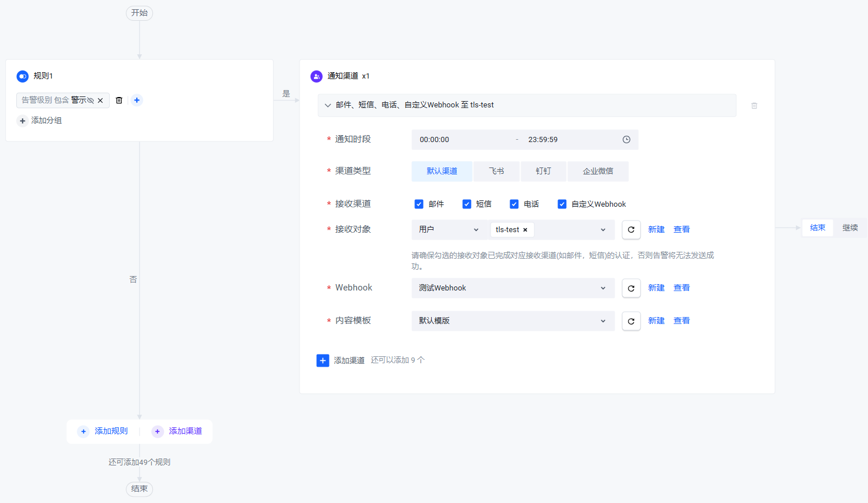This screenshot has height=503, width=868.
Task: Refresh the 内容模板 list
Action: coord(631,321)
